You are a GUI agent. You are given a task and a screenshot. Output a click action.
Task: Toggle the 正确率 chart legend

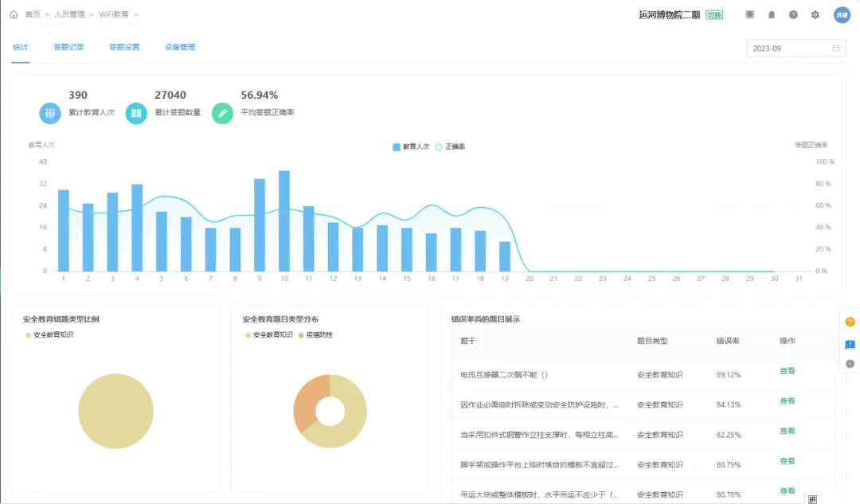[x=450, y=147]
